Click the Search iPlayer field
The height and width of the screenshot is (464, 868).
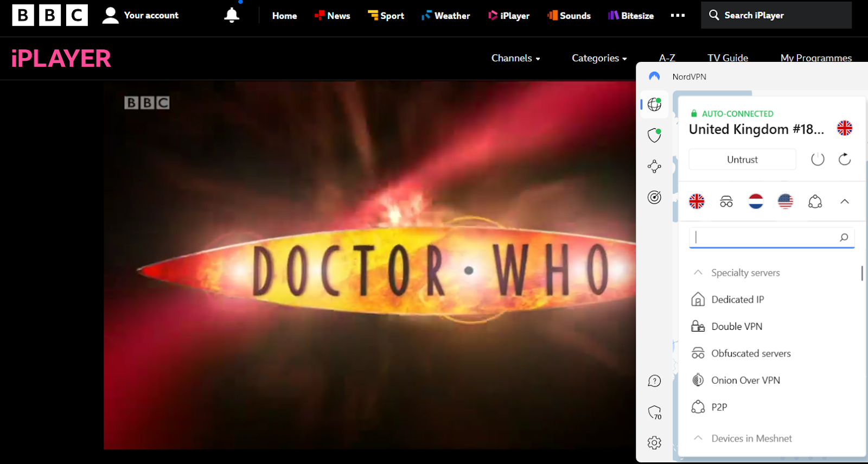(x=776, y=15)
